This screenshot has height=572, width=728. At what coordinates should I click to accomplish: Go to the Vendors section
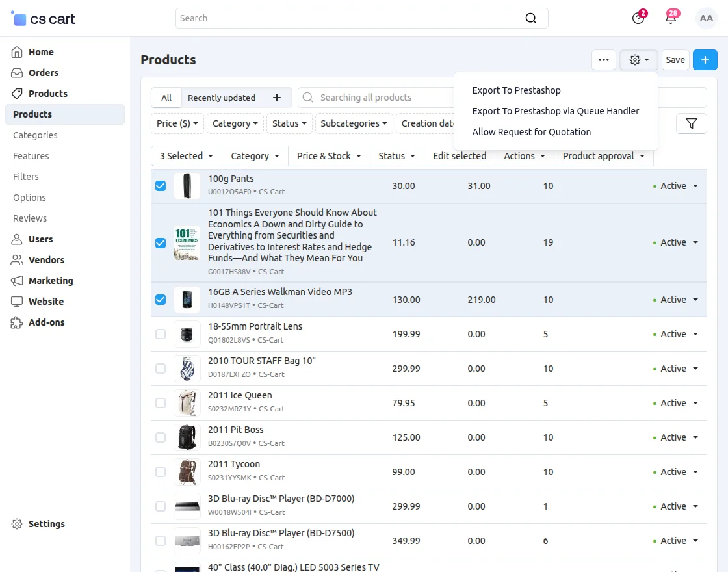pyautogui.click(x=45, y=259)
